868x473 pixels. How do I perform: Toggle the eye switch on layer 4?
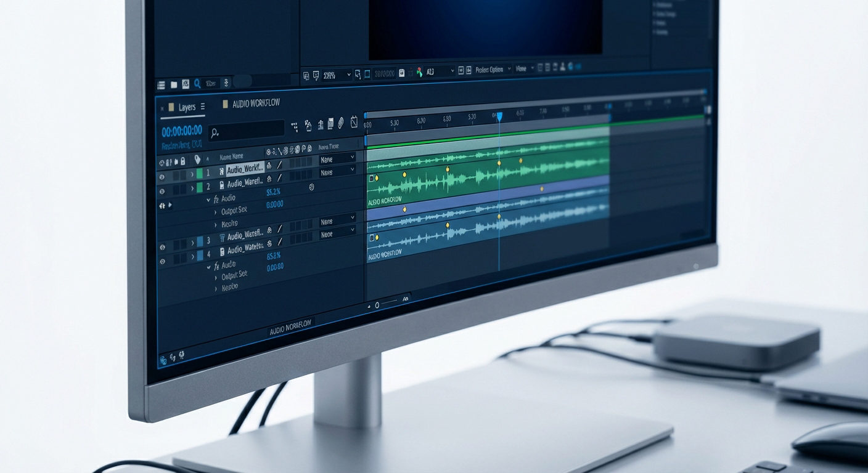[x=163, y=262]
